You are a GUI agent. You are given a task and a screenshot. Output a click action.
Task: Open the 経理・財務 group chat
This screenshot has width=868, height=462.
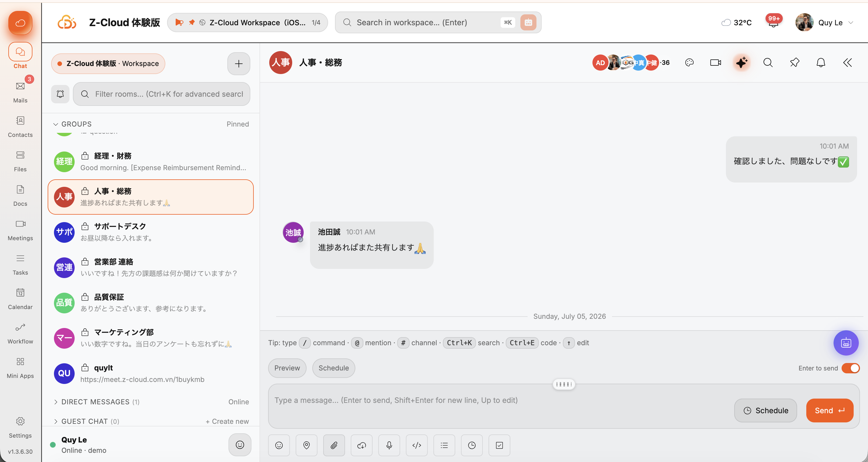coord(151,162)
